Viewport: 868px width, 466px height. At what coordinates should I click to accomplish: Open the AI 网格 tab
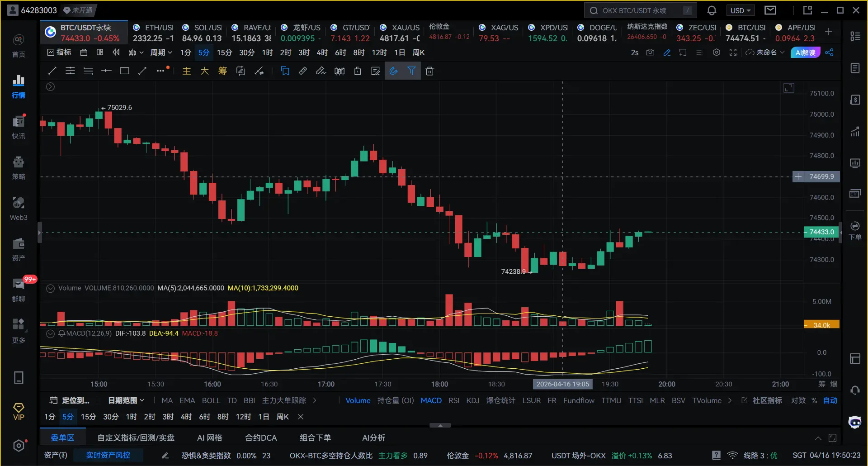tap(210, 437)
